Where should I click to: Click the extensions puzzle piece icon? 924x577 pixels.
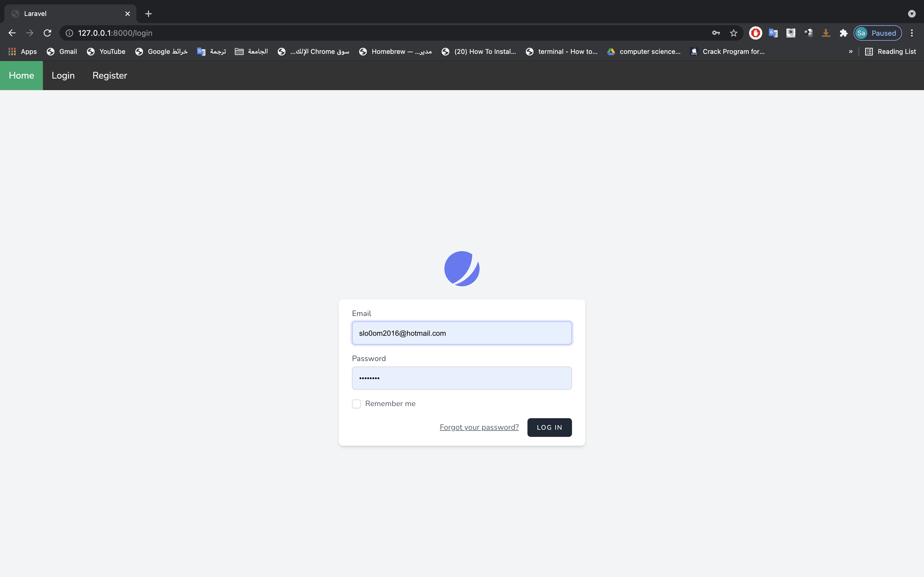pos(843,33)
